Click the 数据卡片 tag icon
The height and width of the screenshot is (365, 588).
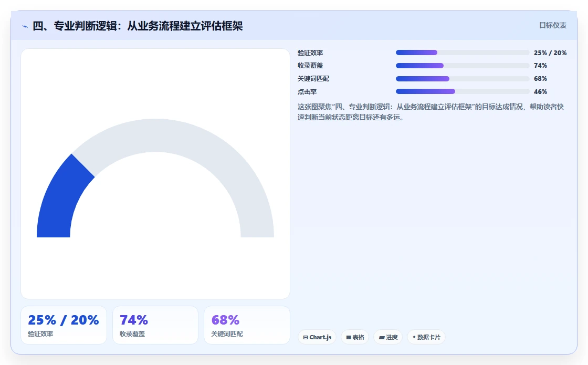tap(414, 337)
